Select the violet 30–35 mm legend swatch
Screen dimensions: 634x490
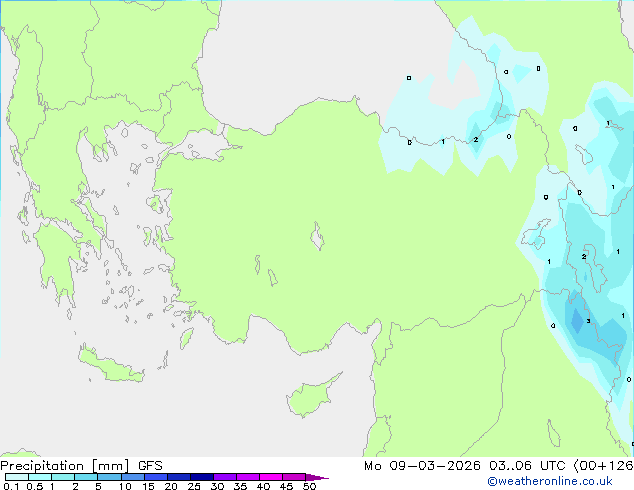[x=225, y=477]
